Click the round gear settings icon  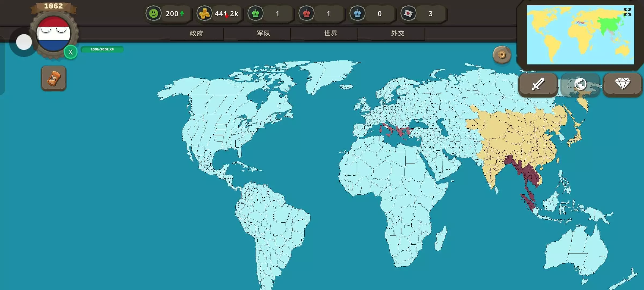click(502, 55)
